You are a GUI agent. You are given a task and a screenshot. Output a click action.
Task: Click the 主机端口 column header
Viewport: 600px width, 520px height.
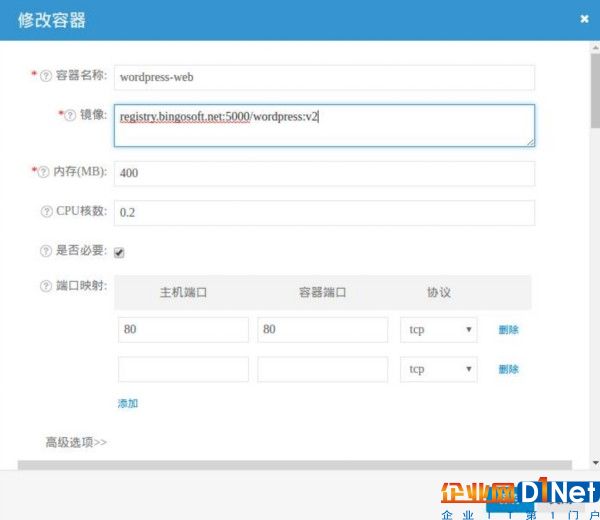[183, 293]
